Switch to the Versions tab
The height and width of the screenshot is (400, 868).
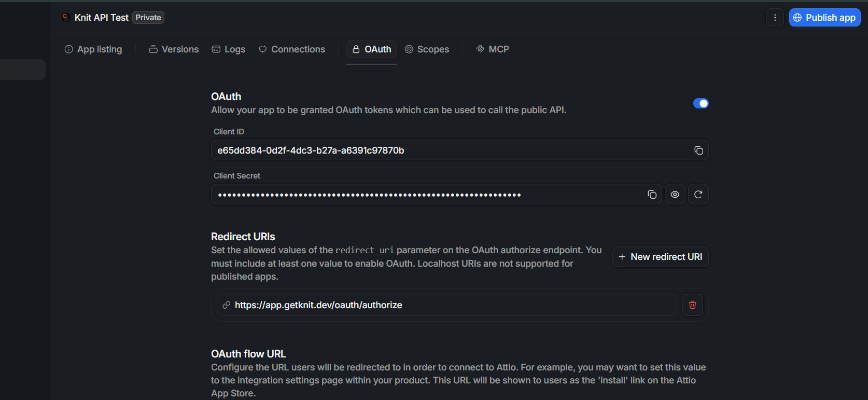174,49
